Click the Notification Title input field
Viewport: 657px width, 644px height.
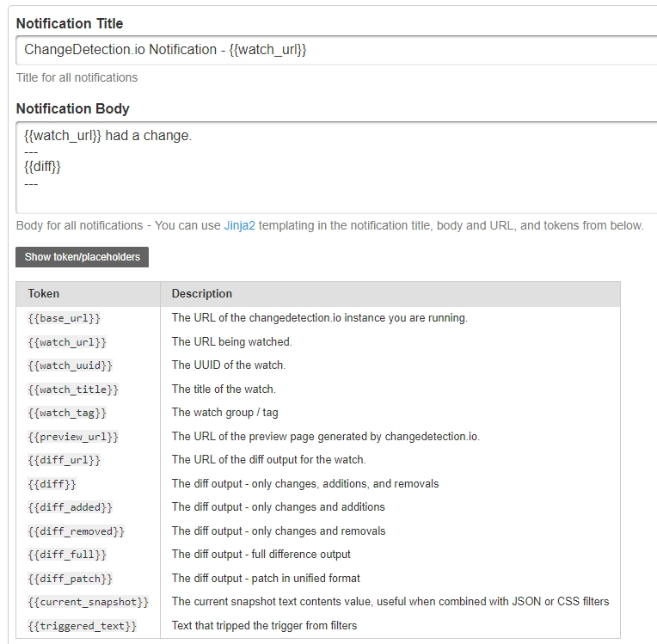click(x=335, y=50)
